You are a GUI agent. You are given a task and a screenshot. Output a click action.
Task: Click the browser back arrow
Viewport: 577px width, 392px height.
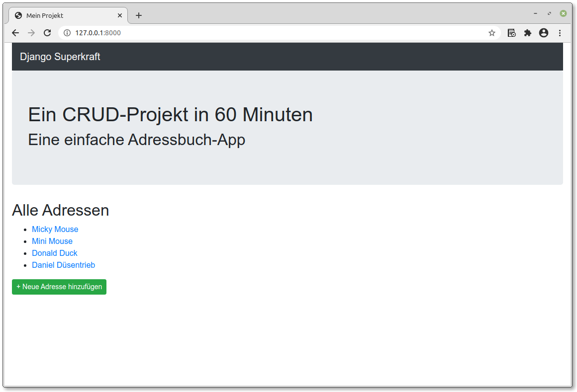pos(15,33)
